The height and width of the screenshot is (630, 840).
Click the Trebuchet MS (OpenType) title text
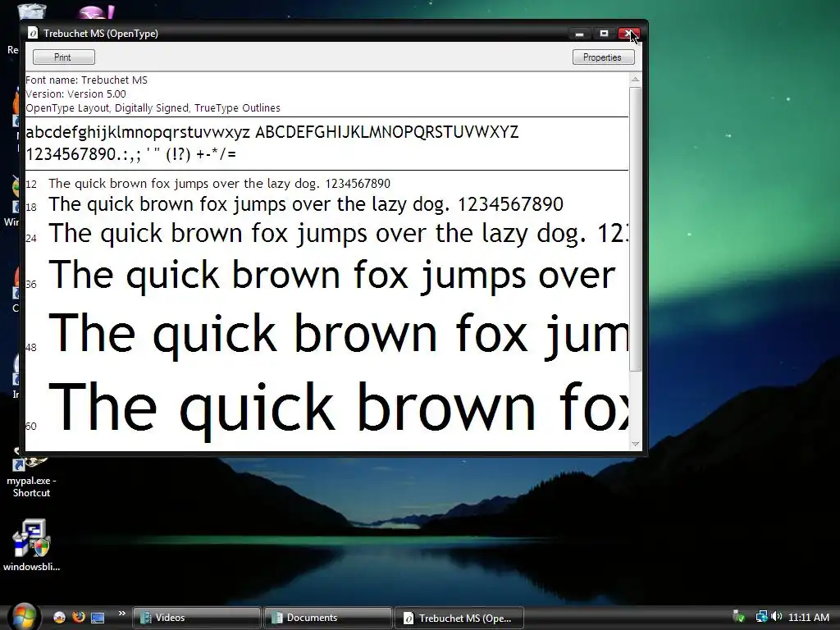(x=101, y=34)
